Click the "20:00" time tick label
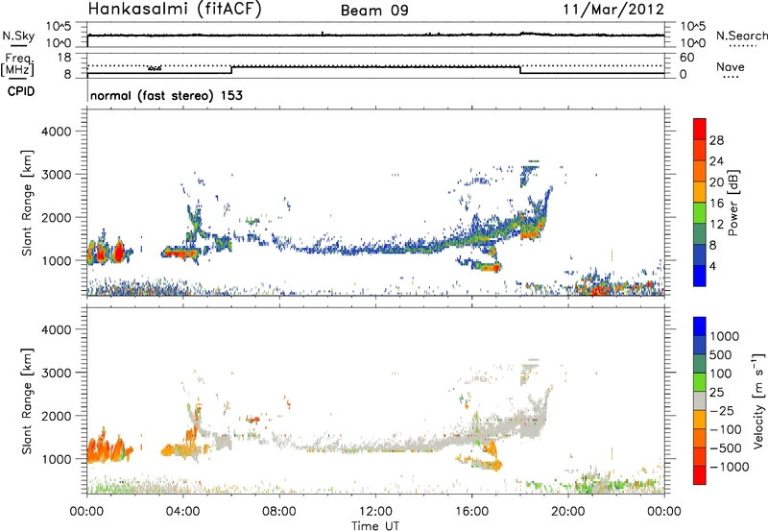The width and height of the screenshot is (768, 532). tap(567, 512)
